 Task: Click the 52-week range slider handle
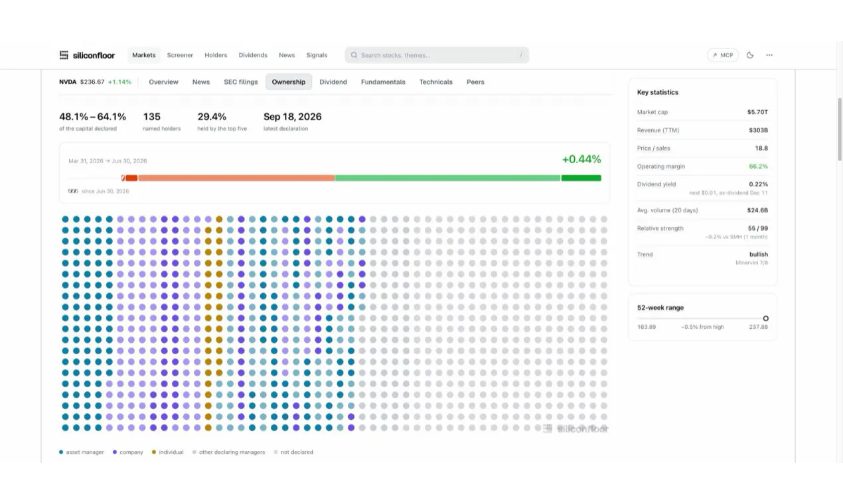tap(765, 318)
